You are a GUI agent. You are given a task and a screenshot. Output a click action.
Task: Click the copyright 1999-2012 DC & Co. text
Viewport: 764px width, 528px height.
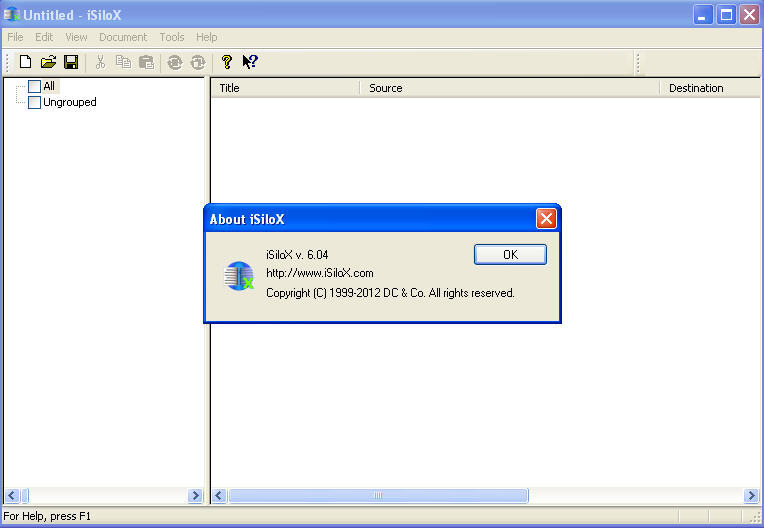(390, 293)
